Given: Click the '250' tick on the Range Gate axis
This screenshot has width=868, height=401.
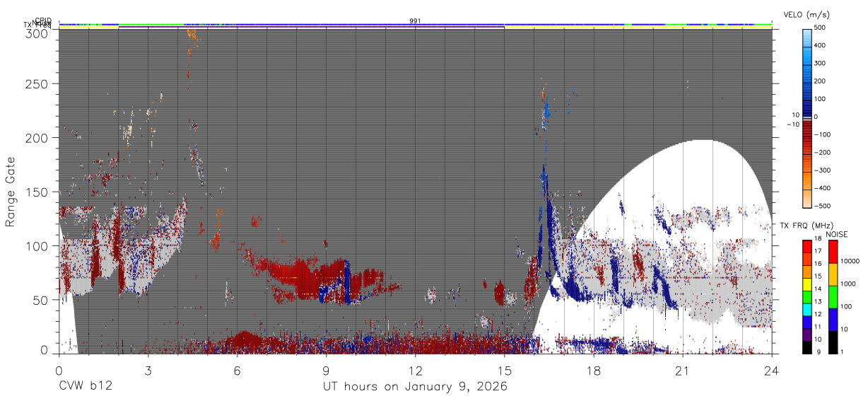Looking at the screenshot, I should coord(37,84).
